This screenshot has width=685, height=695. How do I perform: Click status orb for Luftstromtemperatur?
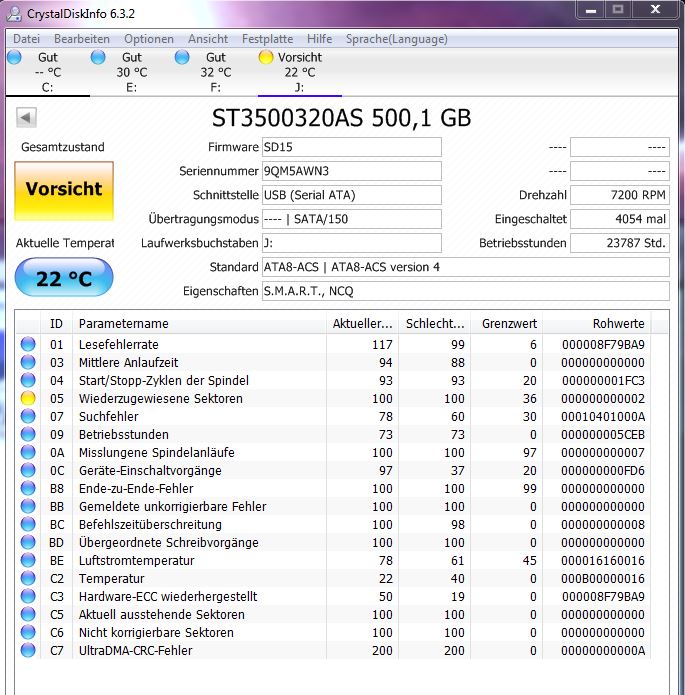(x=28, y=560)
